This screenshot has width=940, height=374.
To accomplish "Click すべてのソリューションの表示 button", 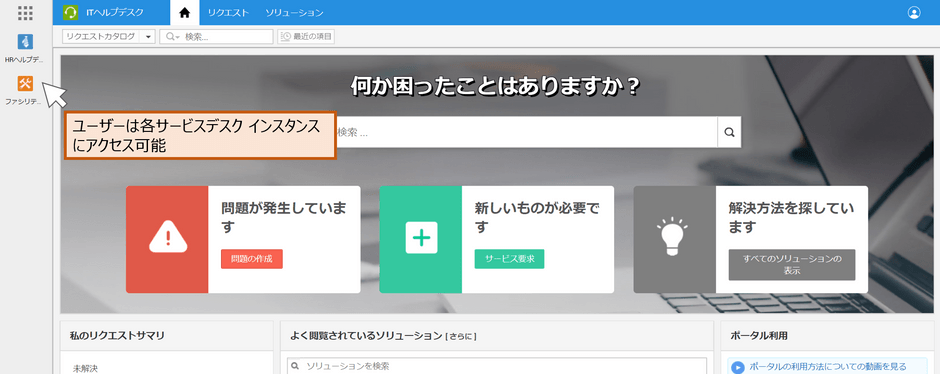I will [x=792, y=264].
